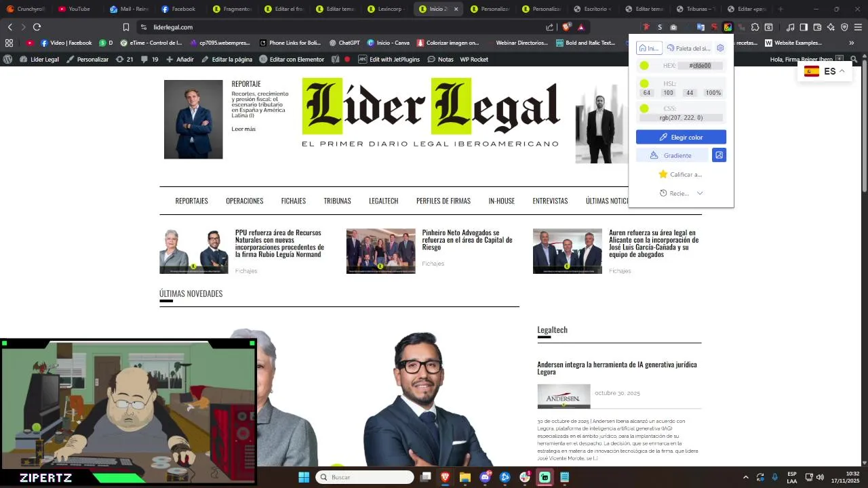This screenshot has height=488, width=868.
Task: Open PERFILES DE FIRMAS navigation item
Action: pyautogui.click(x=443, y=201)
